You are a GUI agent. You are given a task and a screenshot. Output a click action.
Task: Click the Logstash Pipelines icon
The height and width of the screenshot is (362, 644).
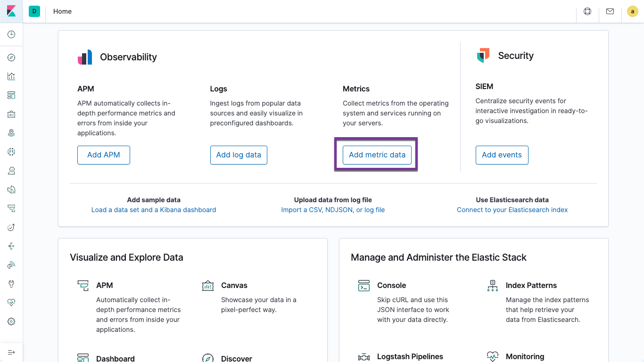point(364,357)
